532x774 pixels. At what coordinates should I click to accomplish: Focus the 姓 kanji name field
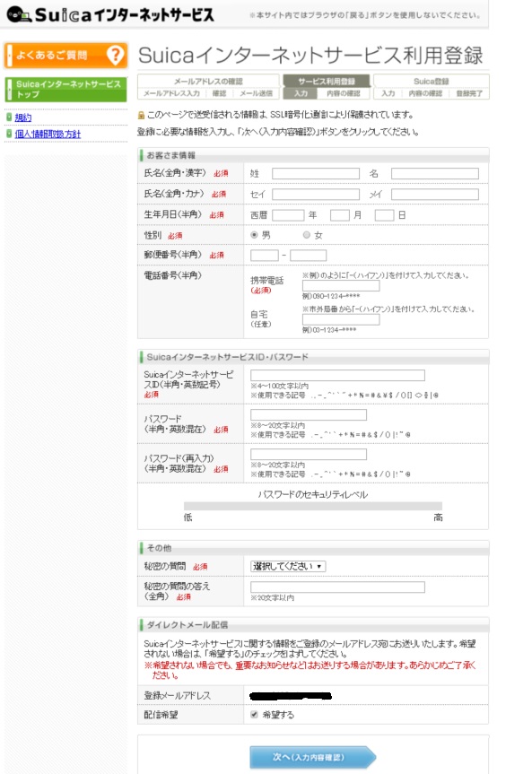tap(316, 173)
